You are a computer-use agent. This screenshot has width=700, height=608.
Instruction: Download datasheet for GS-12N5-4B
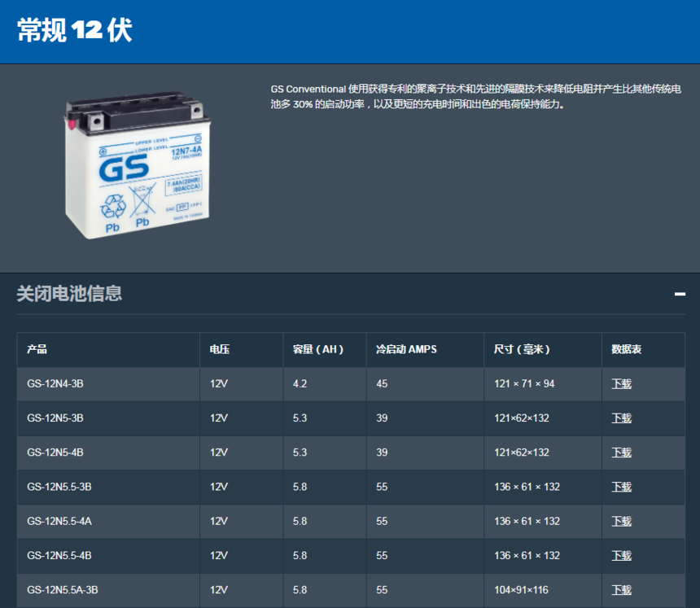(x=621, y=453)
